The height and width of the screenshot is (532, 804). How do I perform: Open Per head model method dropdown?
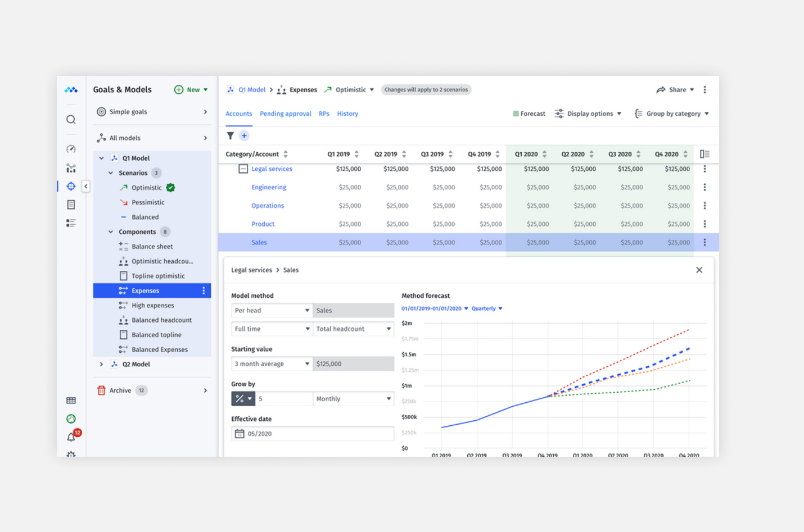[x=272, y=311]
